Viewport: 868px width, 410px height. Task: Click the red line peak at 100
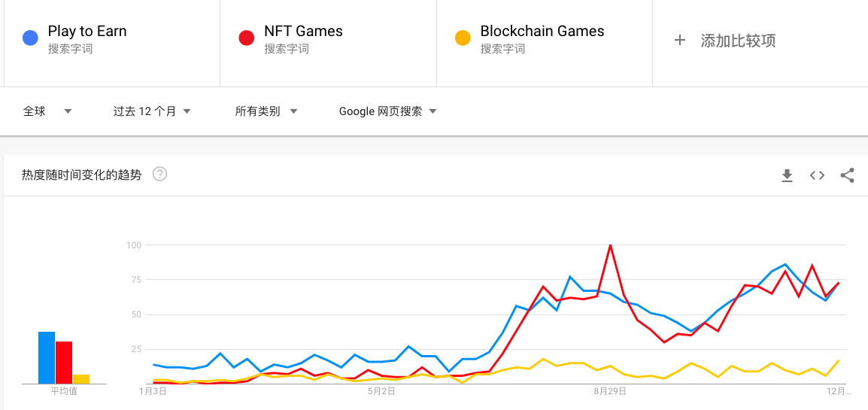point(610,245)
